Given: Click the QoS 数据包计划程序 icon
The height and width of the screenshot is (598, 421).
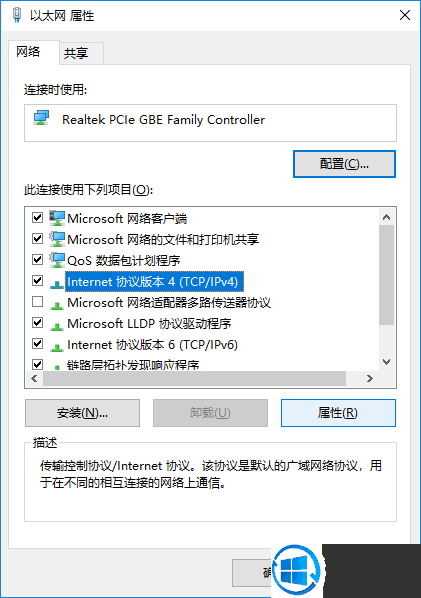Looking at the screenshot, I should (57, 260).
